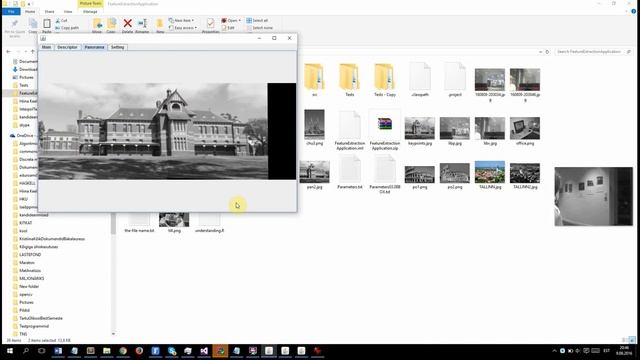Viewport: 640px width, 360px height.
Task: Select the HASKELL folder in the tree
Action: pyautogui.click(x=27, y=183)
